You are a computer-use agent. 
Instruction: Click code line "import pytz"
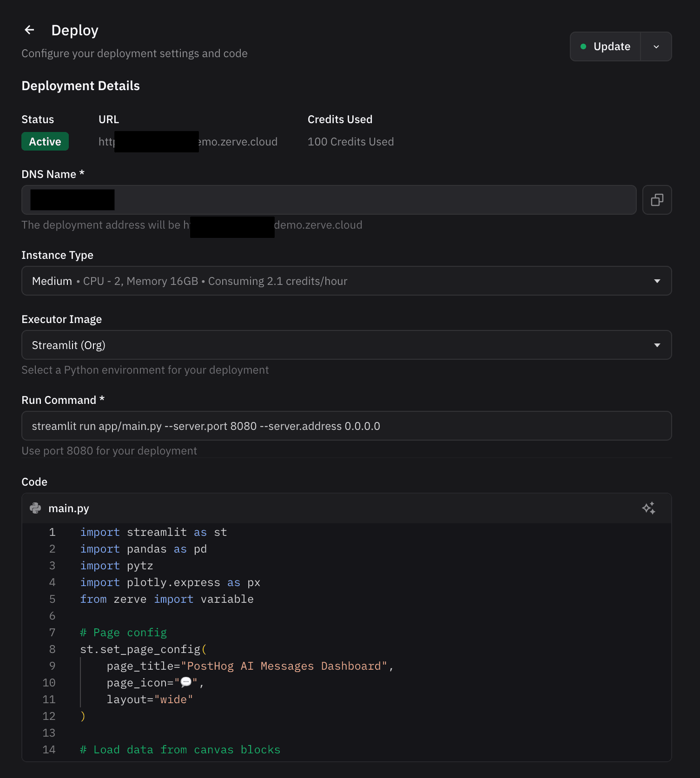click(x=117, y=566)
